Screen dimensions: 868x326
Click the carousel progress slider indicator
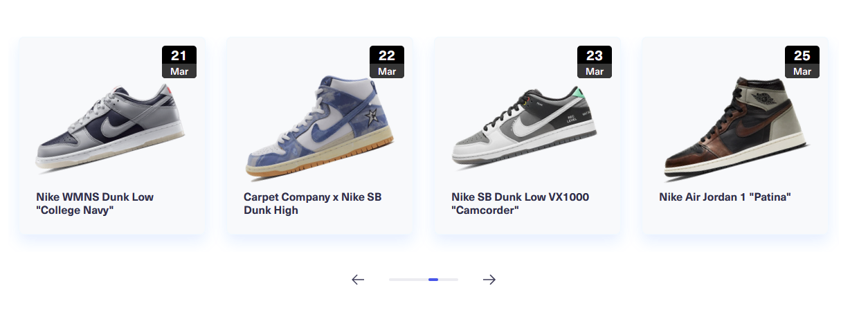pyautogui.click(x=433, y=280)
